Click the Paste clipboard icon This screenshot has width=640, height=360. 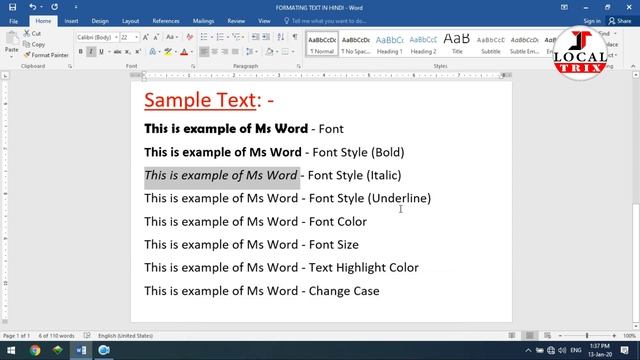(12, 39)
